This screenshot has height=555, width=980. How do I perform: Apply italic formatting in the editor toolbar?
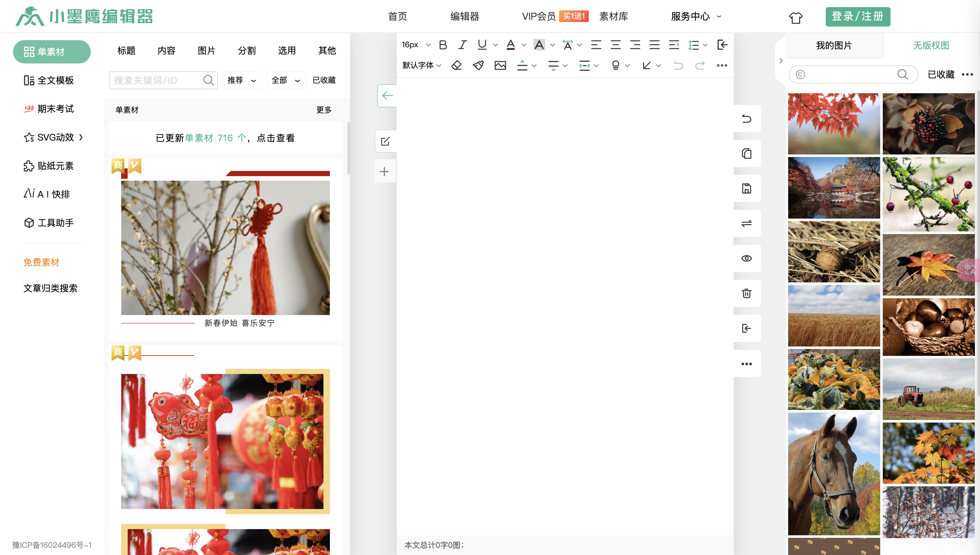tap(462, 45)
